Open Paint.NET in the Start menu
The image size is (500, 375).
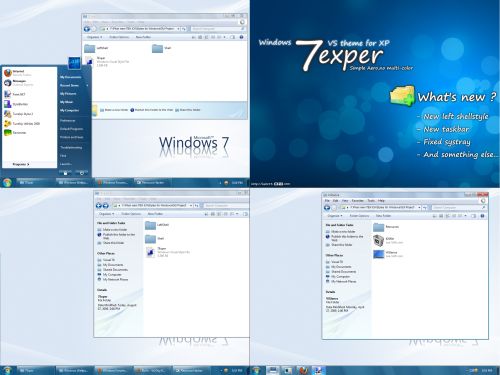(x=14, y=94)
